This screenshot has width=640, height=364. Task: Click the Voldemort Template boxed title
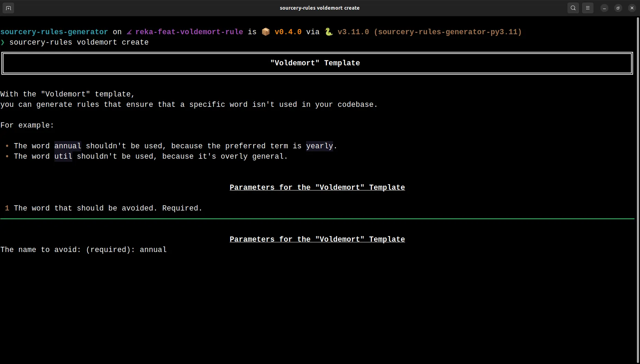(x=315, y=63)
